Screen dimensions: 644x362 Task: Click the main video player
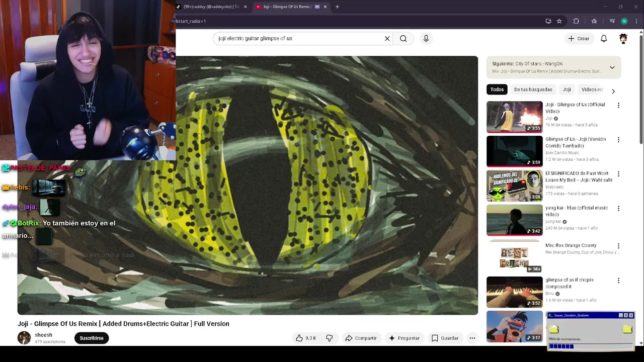(248, 185)
